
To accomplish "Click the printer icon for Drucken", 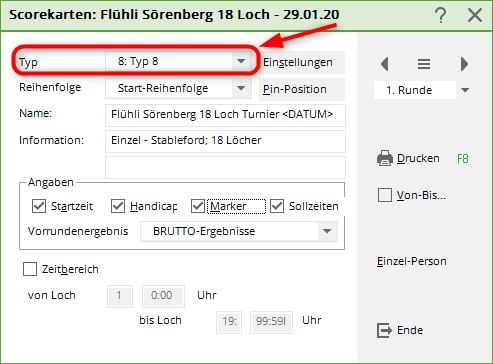I will (x=385, y=158).
